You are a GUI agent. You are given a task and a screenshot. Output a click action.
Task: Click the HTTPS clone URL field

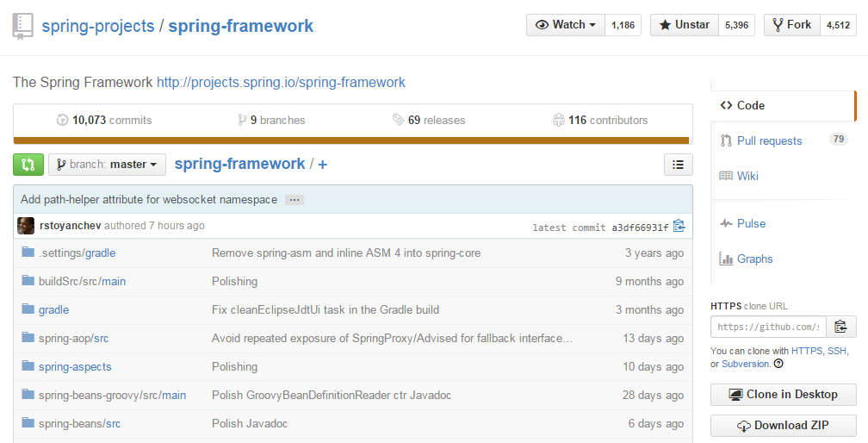click(768, 327)
